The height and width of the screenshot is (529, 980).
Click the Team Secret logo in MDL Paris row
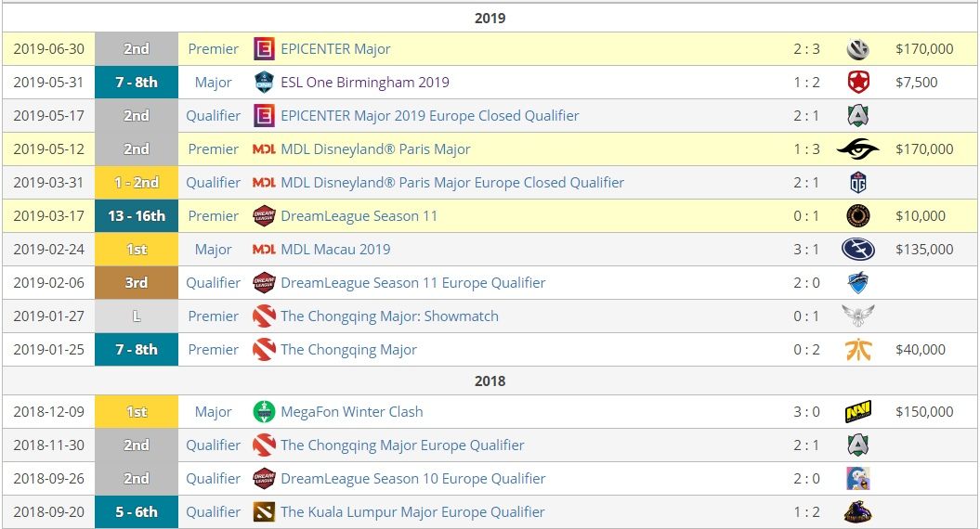(x=858, y=149)
